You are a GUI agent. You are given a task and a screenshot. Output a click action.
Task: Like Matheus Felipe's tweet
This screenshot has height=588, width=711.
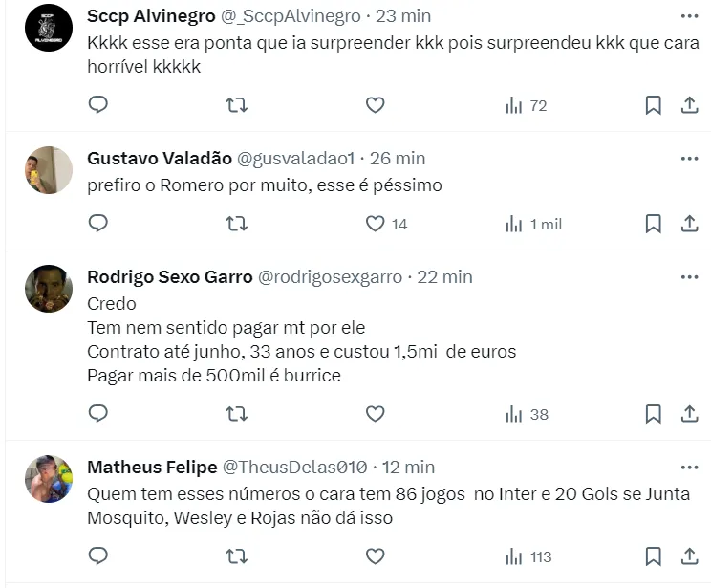pos(376,555)
